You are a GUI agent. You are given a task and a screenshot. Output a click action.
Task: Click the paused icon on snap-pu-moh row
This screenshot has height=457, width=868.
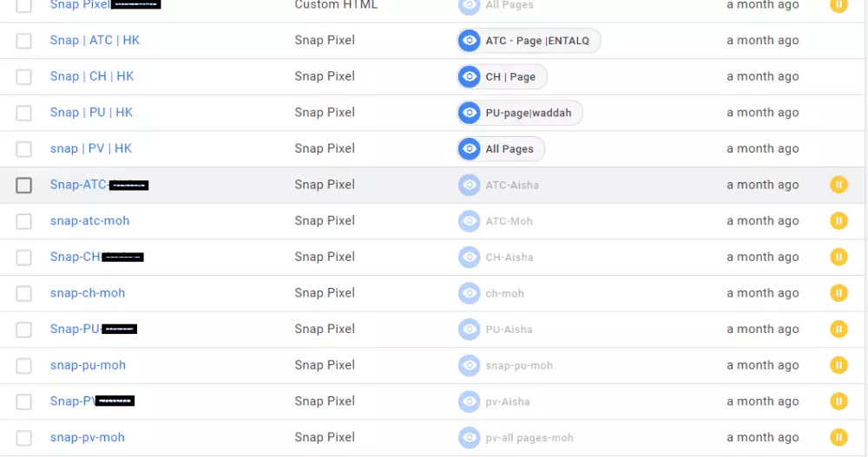[x=838, y=365]
